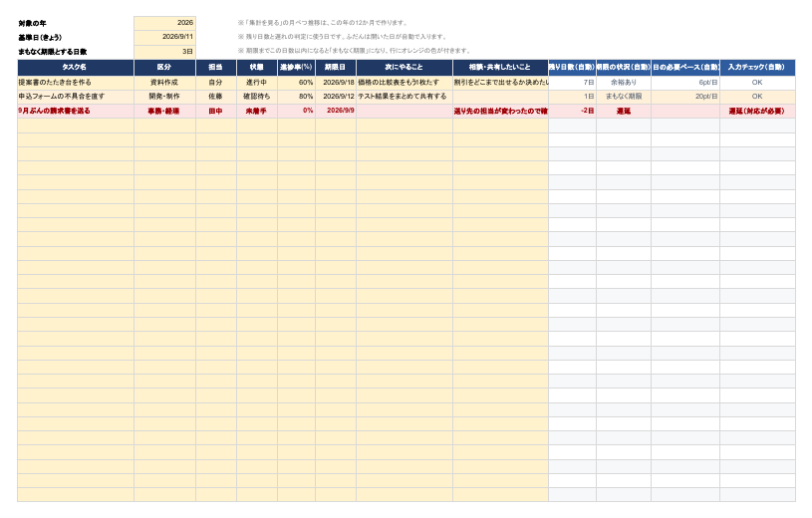Viewport: 812px width, 518px height.
Task: Select the 状態 column header
Action: (x=257, y=68)
